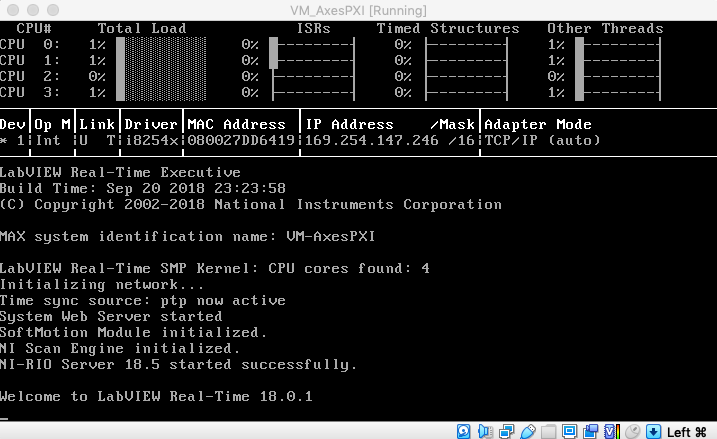Open the hard disk activity indicator

tap(463, 431)
